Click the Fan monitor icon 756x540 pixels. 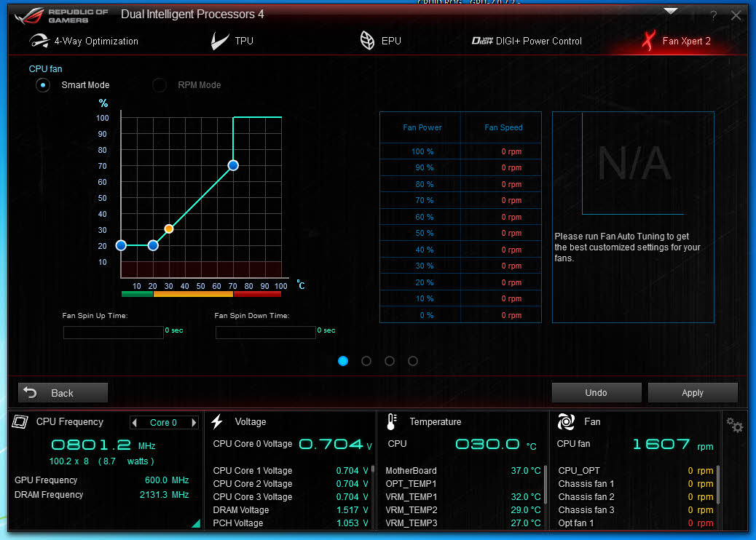tap(566, 421)
